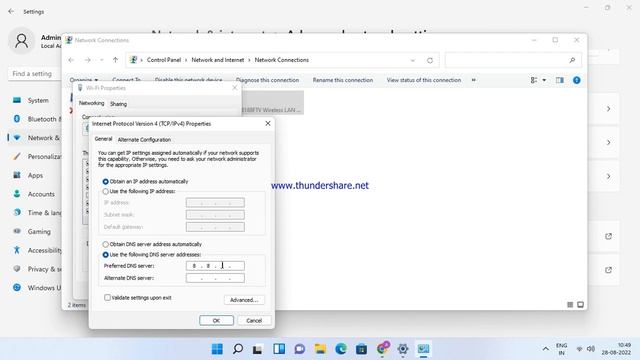The image size is (640, 360).
Task: Click the Wi-Fi icon in the system tray
Action: pyautogui.click(x=579, y=349)
